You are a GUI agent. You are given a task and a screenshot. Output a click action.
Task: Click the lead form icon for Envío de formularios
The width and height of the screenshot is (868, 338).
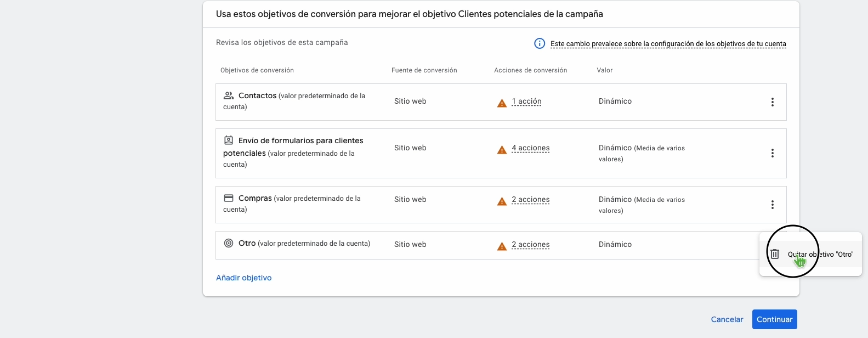pyautogui.click(x=229, y=140)
